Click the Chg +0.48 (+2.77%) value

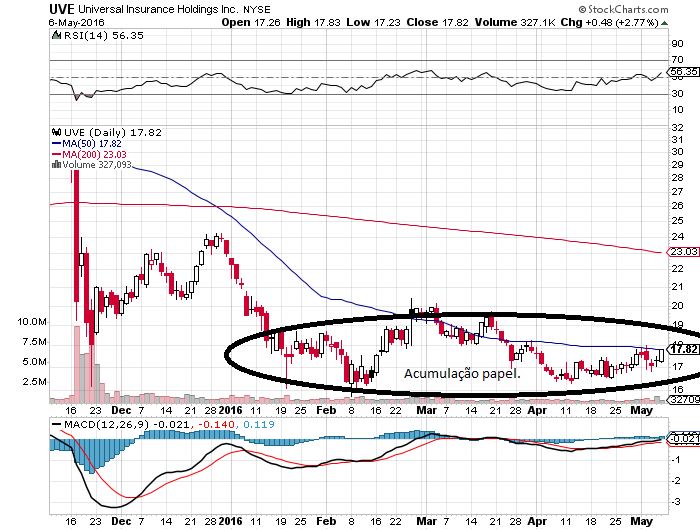609,22
